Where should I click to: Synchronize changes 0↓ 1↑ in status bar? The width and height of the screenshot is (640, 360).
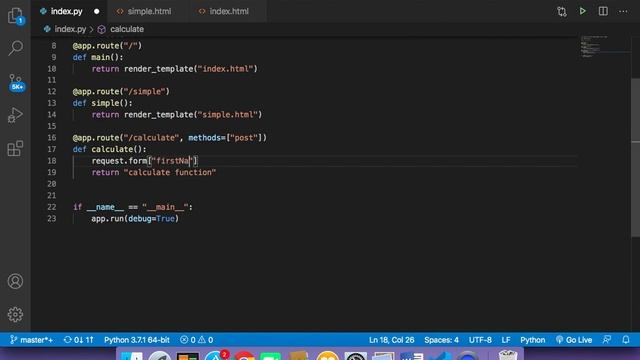(79, 340)
